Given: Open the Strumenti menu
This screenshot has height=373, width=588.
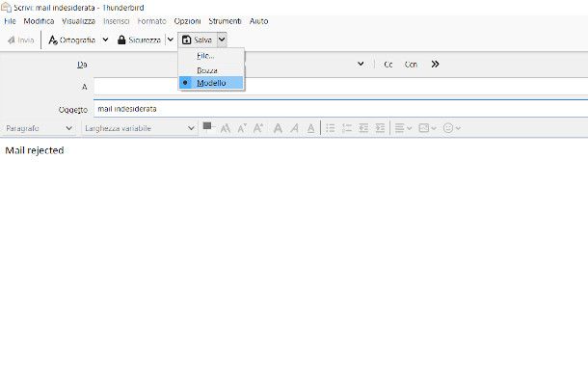Looking at the screenshot, I should click(225, 21).
